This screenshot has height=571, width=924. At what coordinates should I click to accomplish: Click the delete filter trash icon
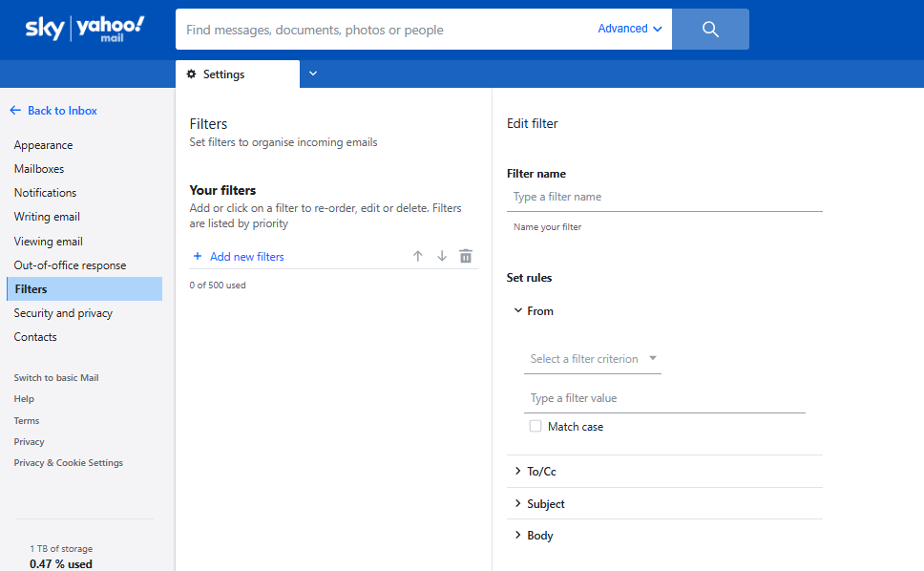(465, 256)
